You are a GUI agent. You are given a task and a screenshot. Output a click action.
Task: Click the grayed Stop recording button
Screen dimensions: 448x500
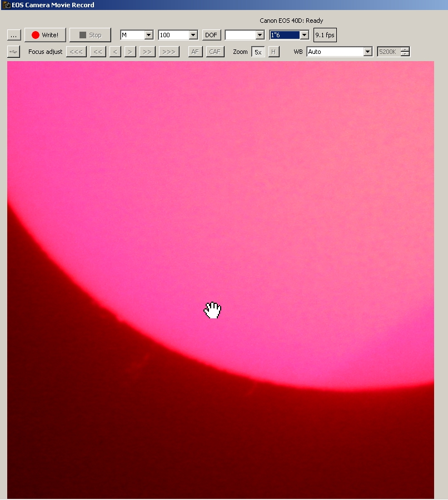[90, 35]
